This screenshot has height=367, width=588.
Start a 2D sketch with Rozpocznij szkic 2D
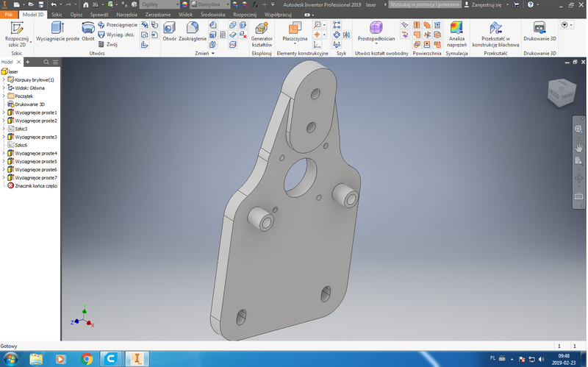click(x=16, y=34)
